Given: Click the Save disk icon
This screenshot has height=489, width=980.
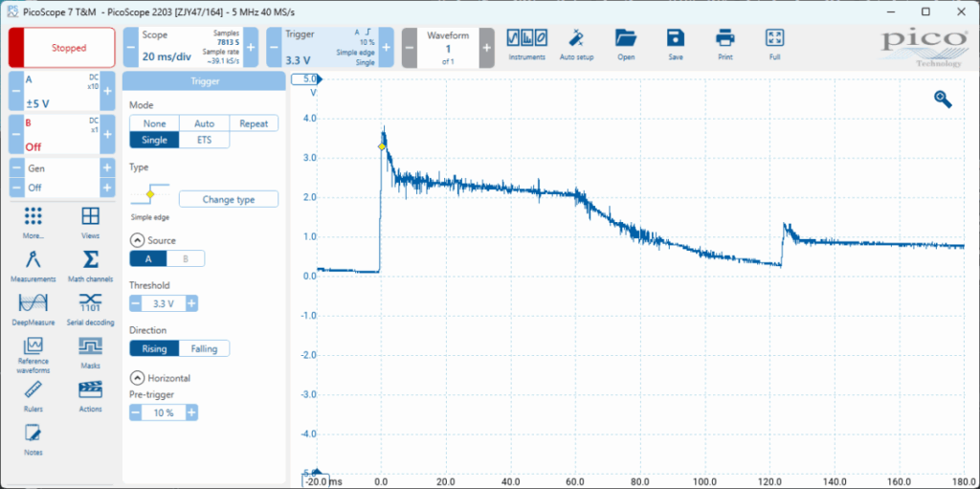Looking at the screenshot, I should click(x=676, y=39).
